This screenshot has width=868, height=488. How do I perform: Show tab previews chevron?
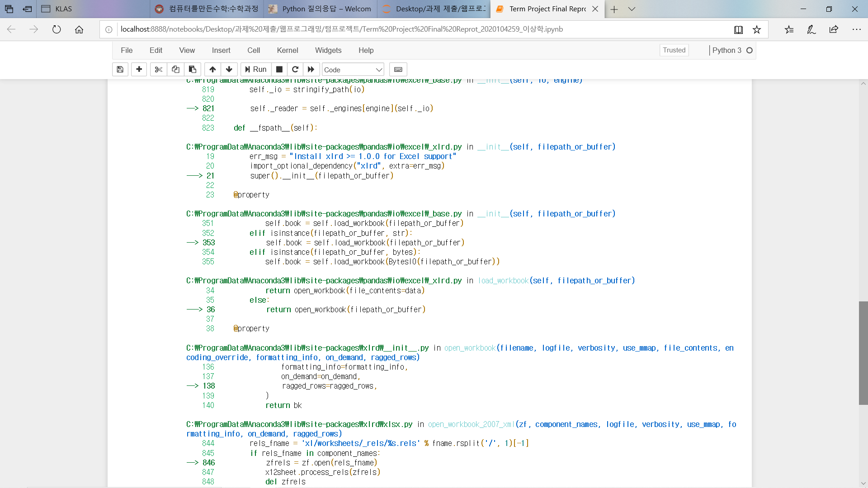[632, 9]
